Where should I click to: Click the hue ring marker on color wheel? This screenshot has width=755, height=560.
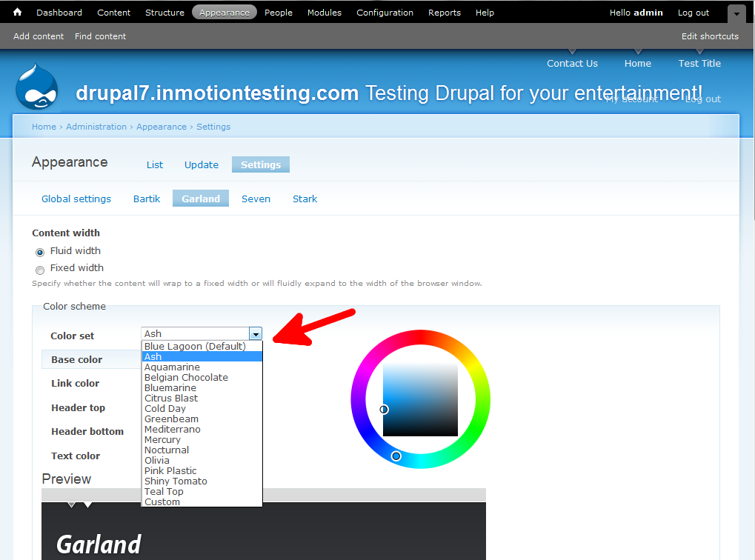(x=396, y=456)
